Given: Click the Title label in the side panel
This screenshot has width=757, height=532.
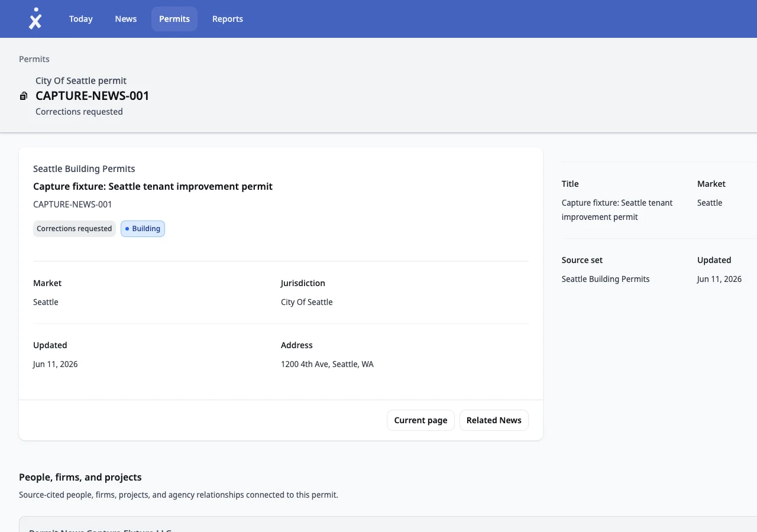Looking at the screenshot, I should coord(570,184).
